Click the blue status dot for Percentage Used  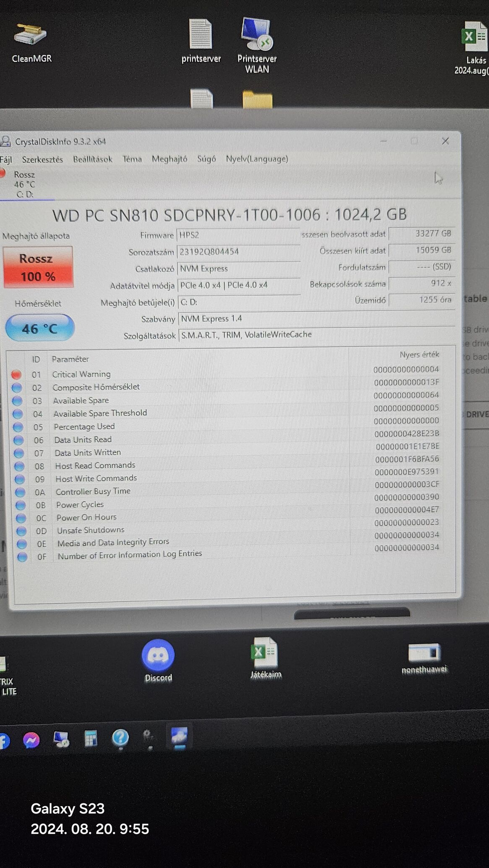pyautogui.click(x=18, y=427)
